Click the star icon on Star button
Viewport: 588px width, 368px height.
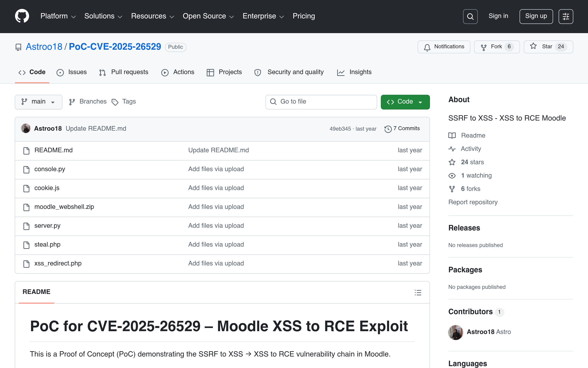[533, 46]
